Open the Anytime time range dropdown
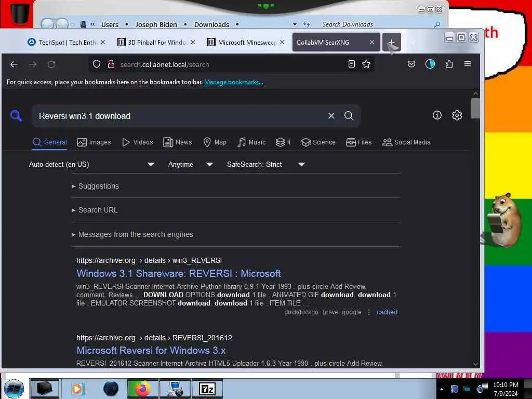This screenshot has height=399, width=532. pos(190,164)
